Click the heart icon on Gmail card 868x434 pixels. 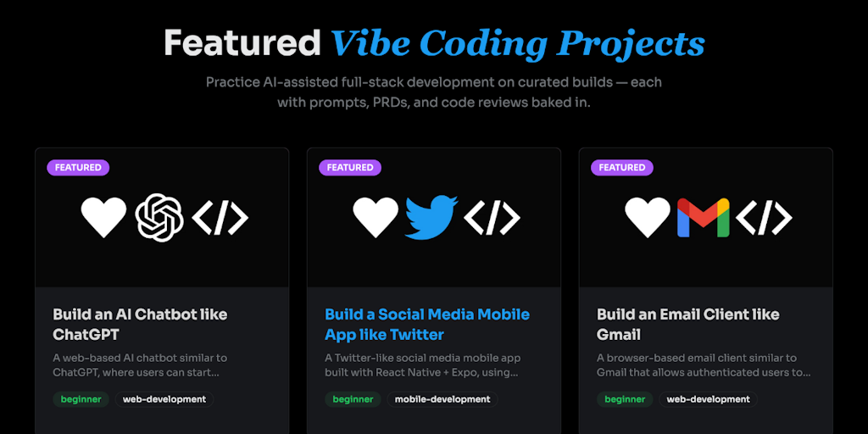pyautogui.click(x=648, y=218)
